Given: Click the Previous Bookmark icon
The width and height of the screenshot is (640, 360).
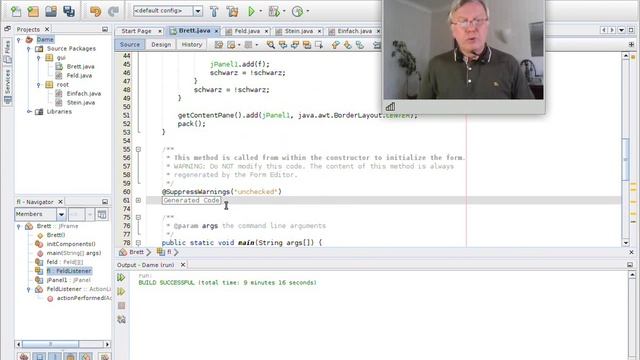Looking at the screenshot, I should pyautogui.click(x=335, y=45).
